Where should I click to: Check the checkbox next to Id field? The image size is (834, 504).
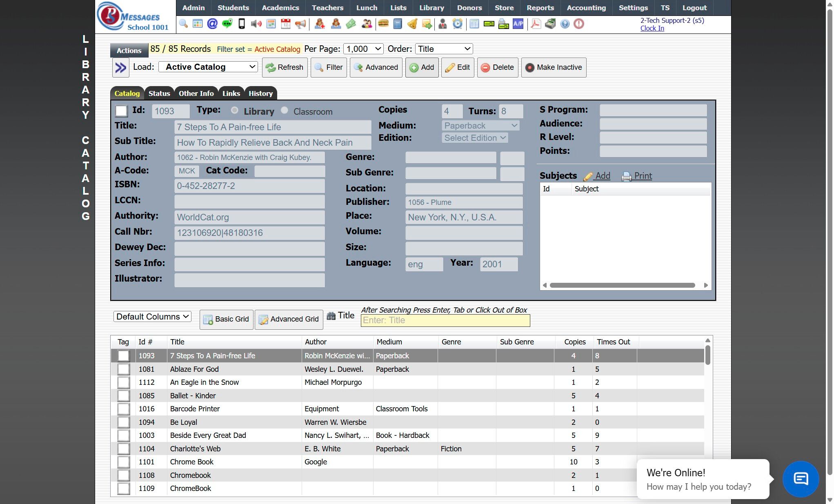point(121,111)
